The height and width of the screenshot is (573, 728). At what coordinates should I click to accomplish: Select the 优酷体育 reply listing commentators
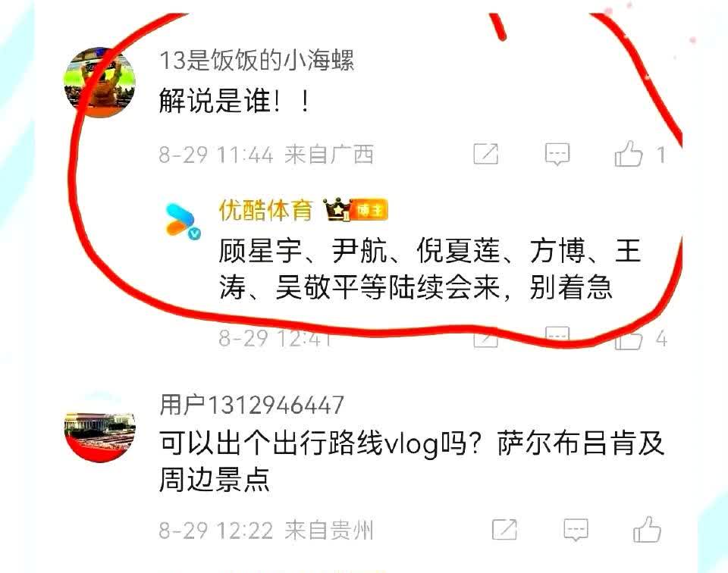pos(429,268)
